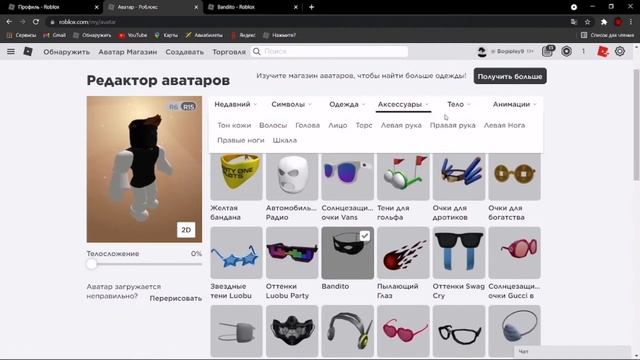This screenshot has width=640, height=360.
Task: Choose Торс from body submenu
Action: point(364,125)
